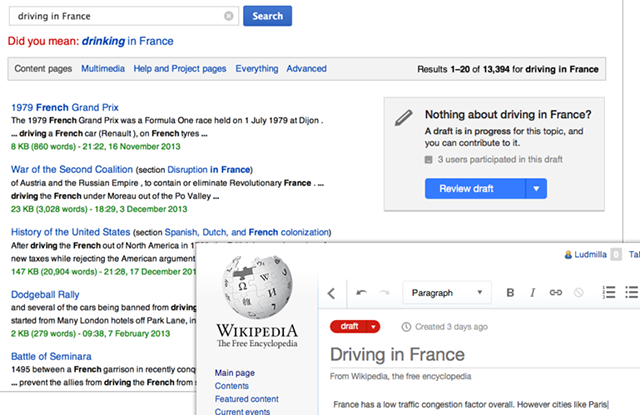Image resolution: width=640 pixels, height=415 pixels.
Task: Click the Wikipedia globe logo
Action: [257, 287]
